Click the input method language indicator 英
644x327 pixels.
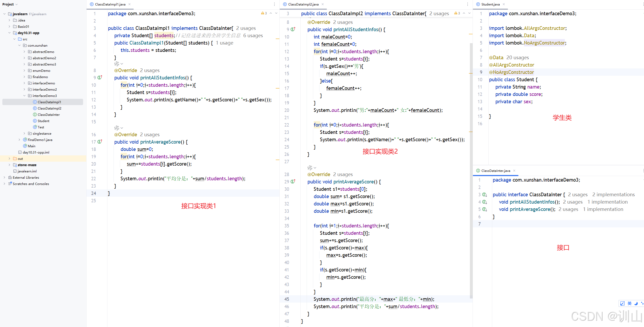coord(630,303)
